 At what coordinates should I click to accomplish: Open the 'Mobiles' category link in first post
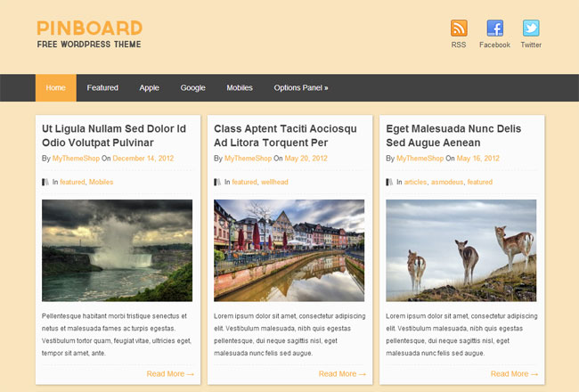point(102,182)
